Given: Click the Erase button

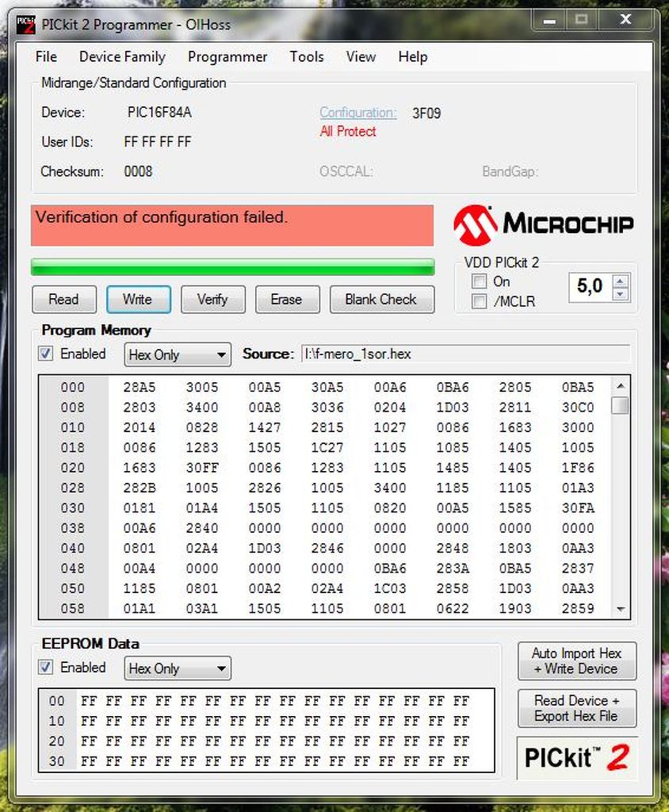Looking at the screenshot, I should coord(288,299).
